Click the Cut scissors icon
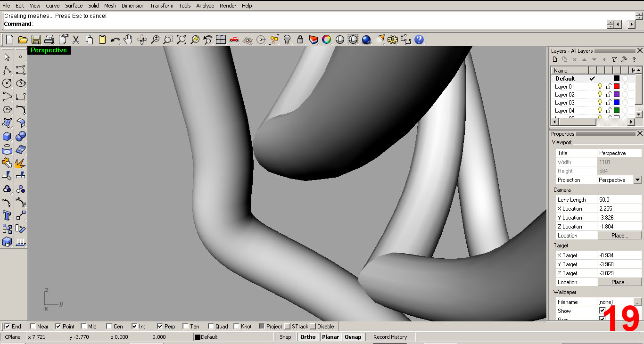 [75, 40]
